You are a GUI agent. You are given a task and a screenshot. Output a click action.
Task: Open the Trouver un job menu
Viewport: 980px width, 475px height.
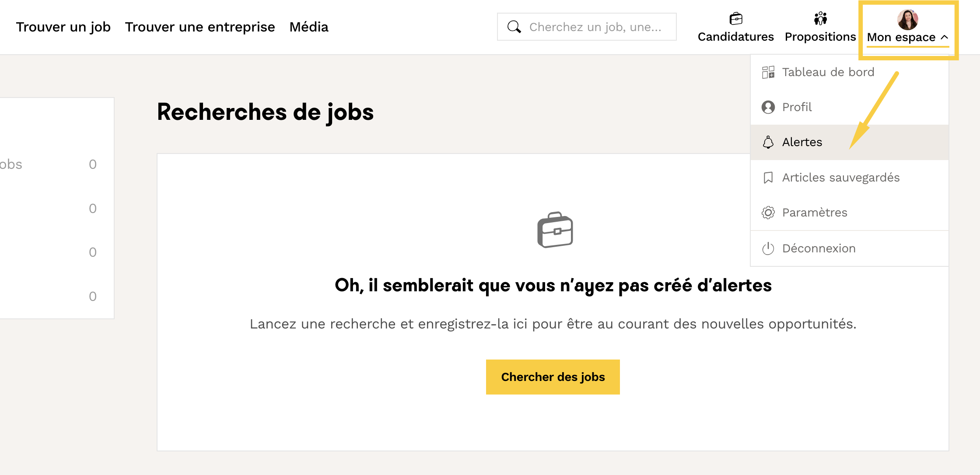63,27
